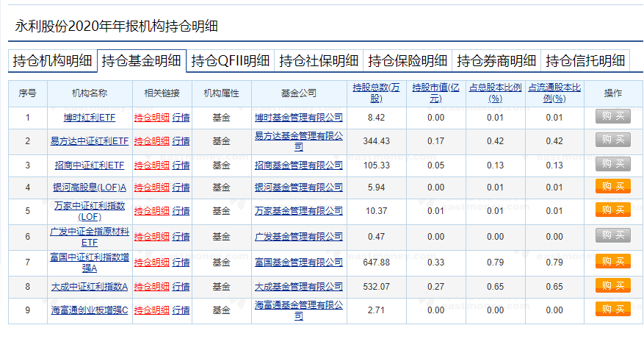Open 万家基金管理有限公司 company link
This screenshot has height=339, width=644.
point(299,211)
